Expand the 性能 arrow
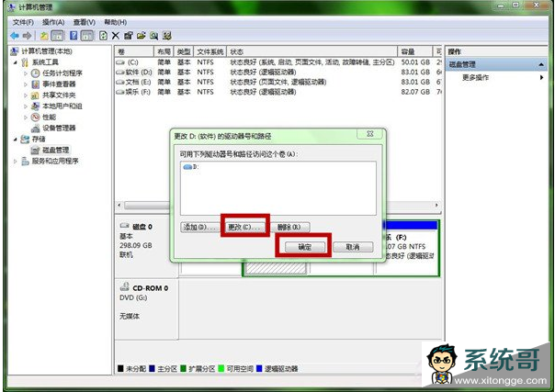The height and width of the screenshot is (392, 555). pos(26,118)
